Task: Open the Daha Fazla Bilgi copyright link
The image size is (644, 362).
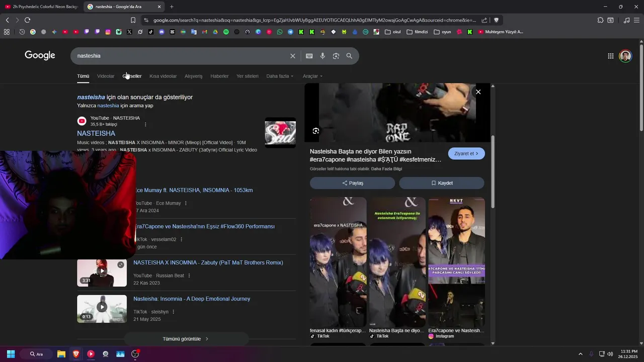Action: 386,169
